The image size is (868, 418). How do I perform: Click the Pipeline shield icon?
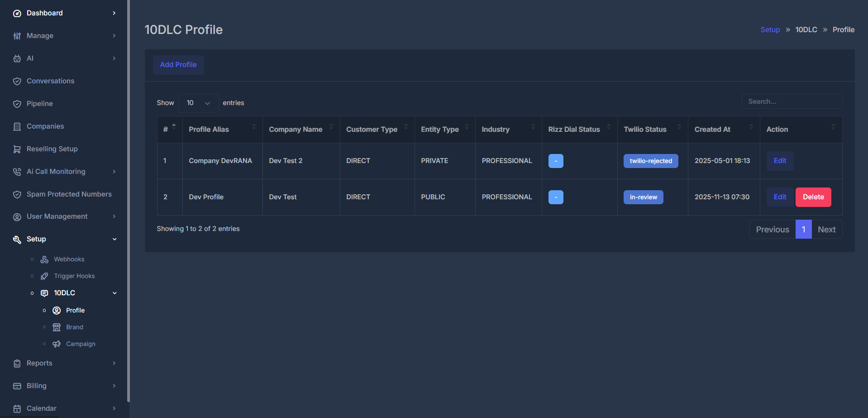coord(17,103)
